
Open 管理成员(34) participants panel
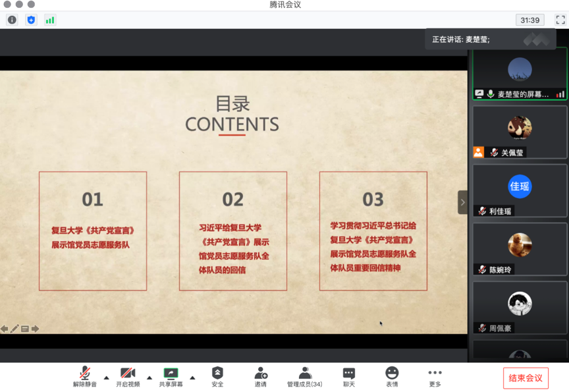coord(305,372)
